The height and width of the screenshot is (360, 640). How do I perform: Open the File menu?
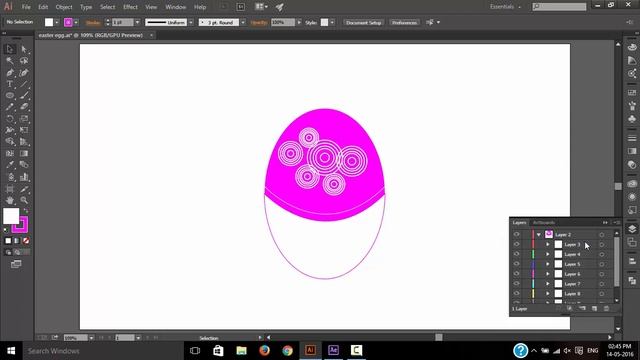click(x=26, y=7)
